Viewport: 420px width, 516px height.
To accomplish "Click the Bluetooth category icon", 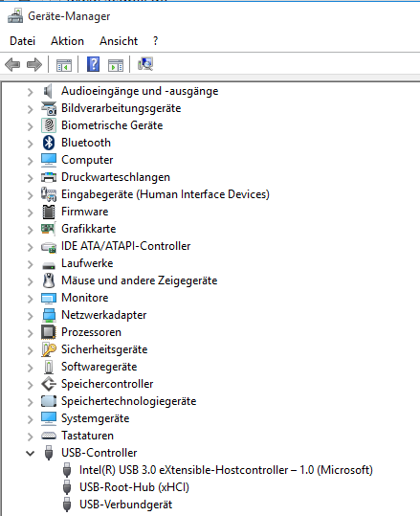I will (49, 143).
